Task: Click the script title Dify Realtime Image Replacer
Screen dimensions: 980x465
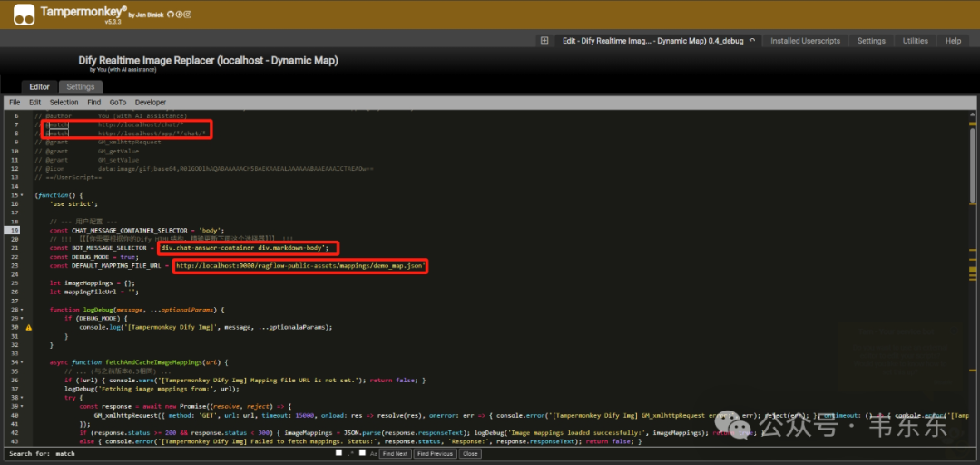Action: 208,61
